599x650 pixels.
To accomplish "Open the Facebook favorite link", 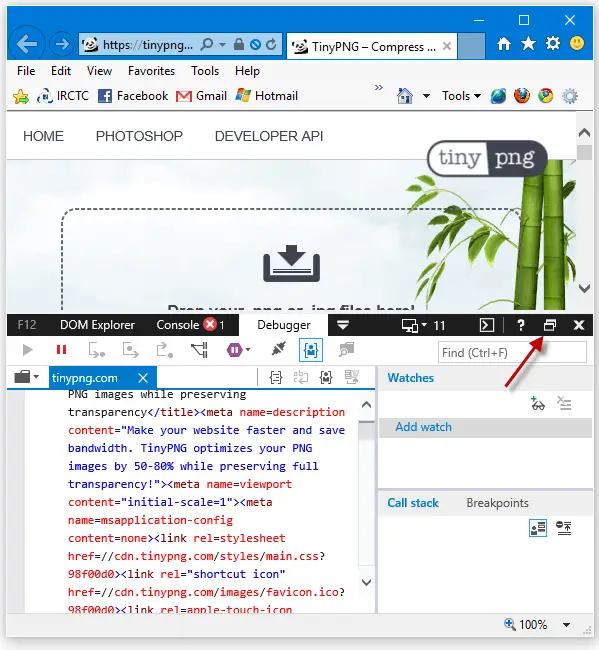I will [133, 96].
